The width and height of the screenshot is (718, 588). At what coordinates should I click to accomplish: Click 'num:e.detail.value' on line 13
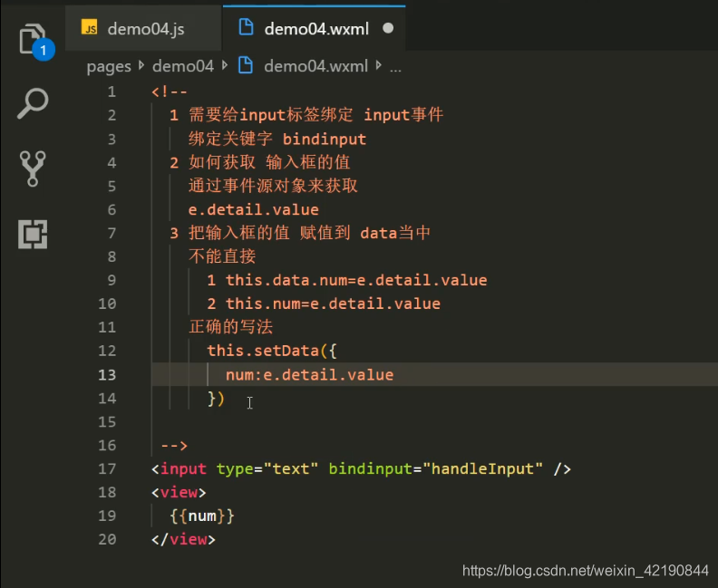[x=309, y=375]
